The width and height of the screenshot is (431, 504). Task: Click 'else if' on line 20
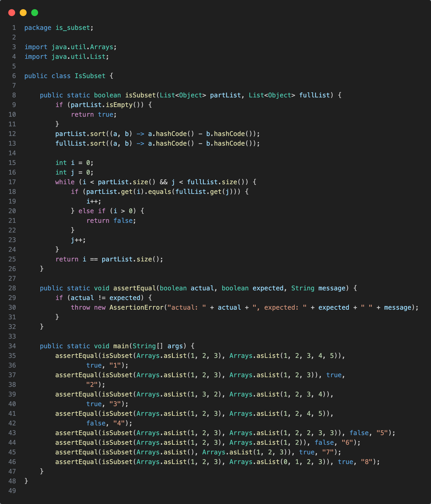tap(92, 211)
